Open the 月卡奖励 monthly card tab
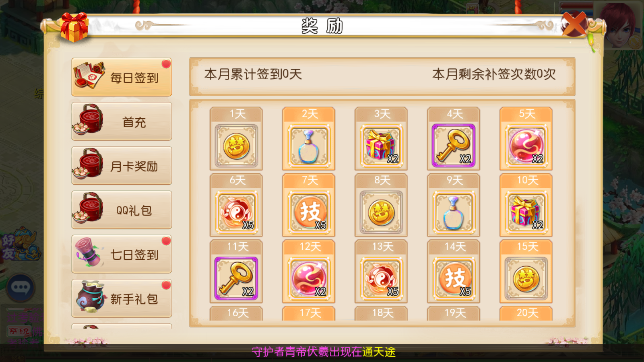 pos(122,166)
